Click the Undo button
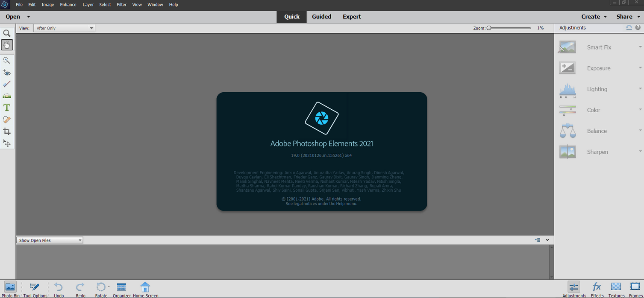The height and width of the screenshot is (298, 644). point(59,289)
